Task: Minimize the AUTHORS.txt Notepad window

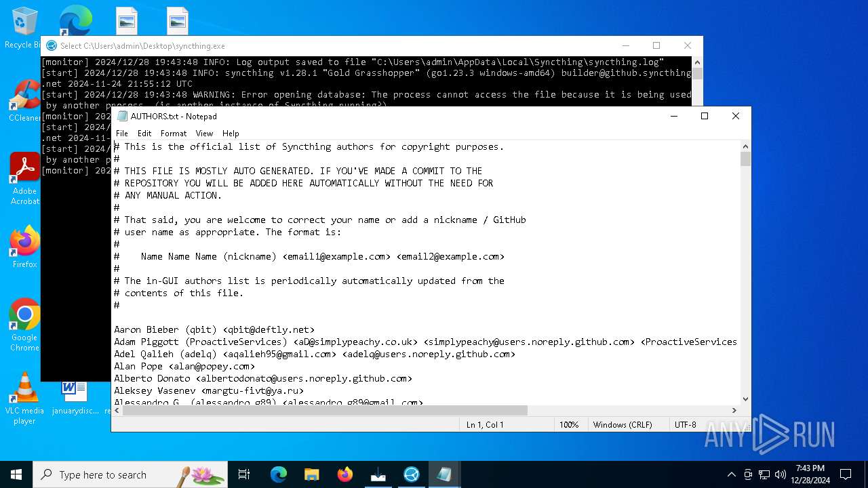Action: (673, 116)
